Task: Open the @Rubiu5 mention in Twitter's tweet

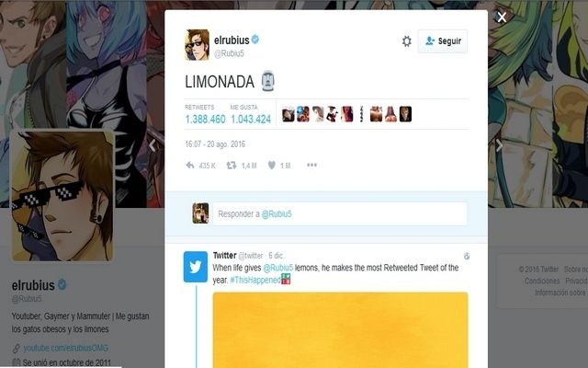Action: (277, 268)
